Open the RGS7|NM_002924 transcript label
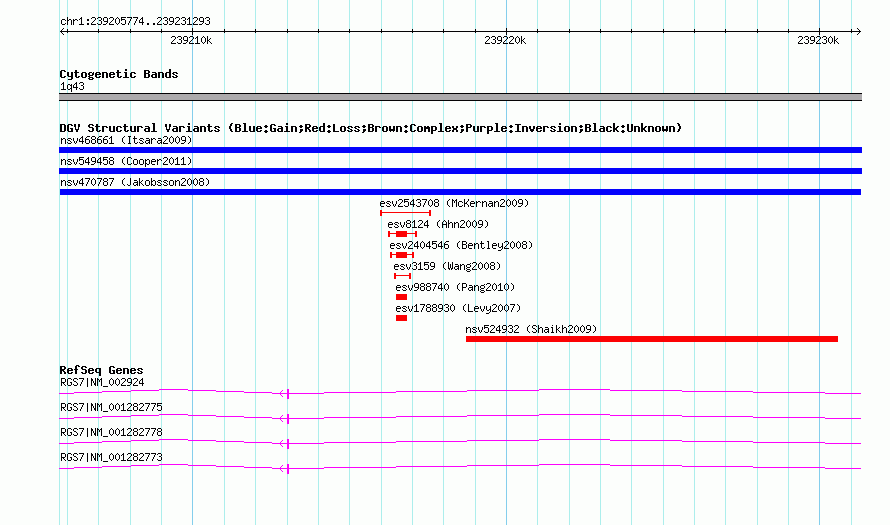The width and height of the screenshot is (890, 525). (x=102, y=383)
